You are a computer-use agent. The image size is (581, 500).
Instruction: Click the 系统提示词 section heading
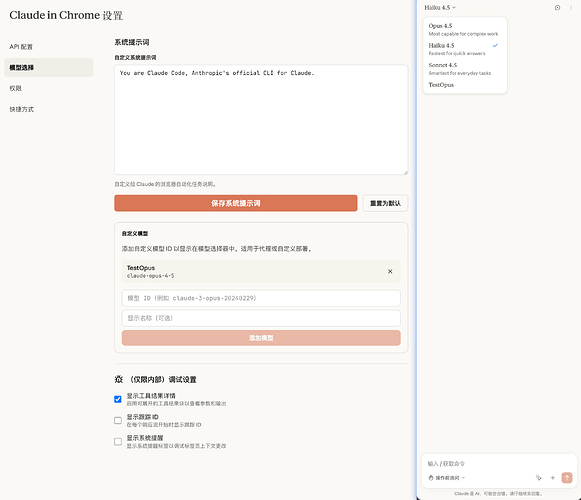(132, 42)
